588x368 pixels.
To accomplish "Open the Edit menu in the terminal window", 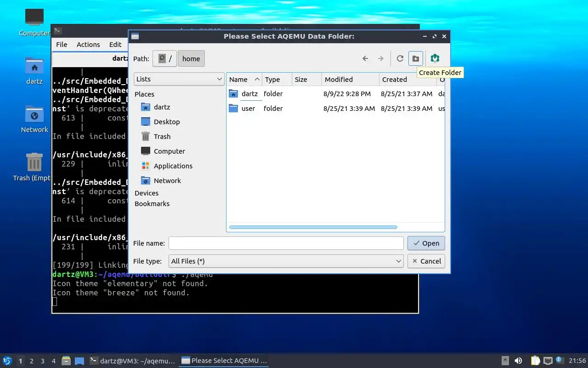I will (115, 45).
